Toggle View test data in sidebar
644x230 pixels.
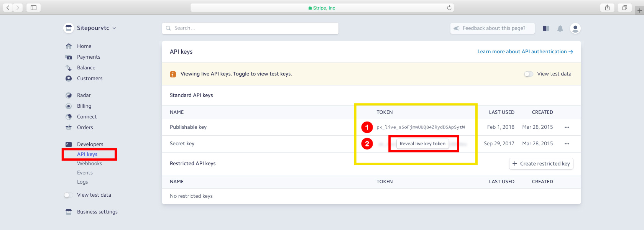(68, 195)
